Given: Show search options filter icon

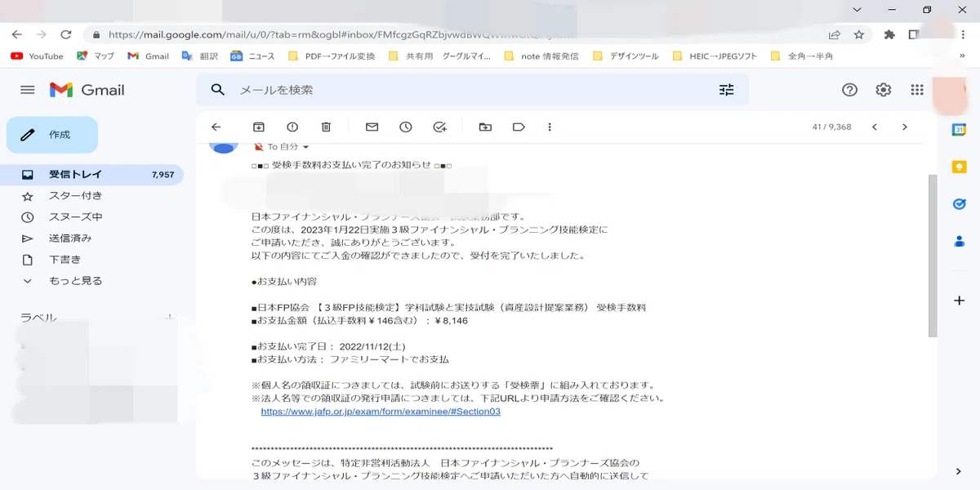Looking at the screenshot, I should click(x=726, y=90).
